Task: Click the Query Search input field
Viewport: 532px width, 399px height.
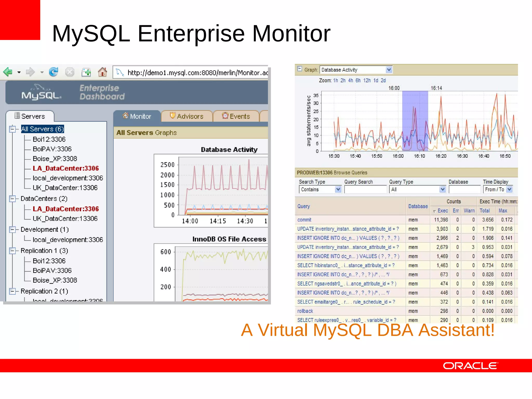Action: 365,189
